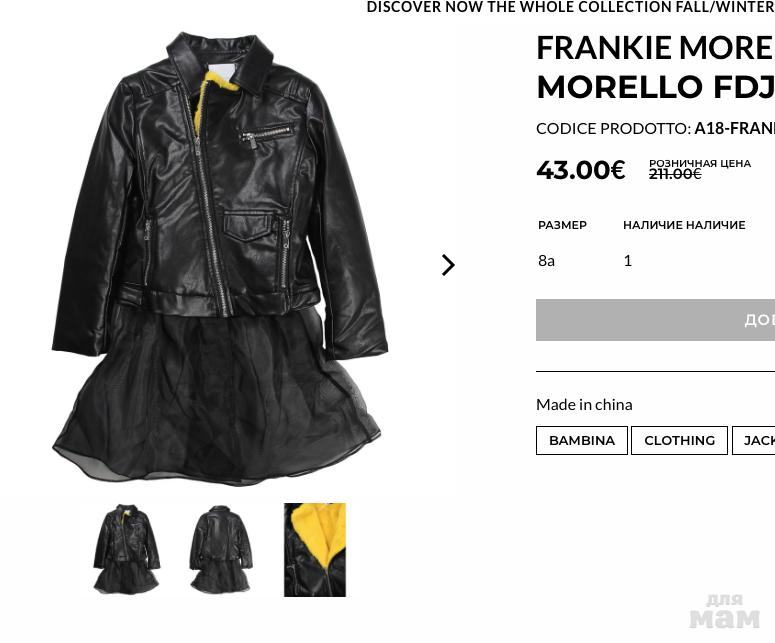Click the partially visible JACK tag

click(x=757, y=440)
